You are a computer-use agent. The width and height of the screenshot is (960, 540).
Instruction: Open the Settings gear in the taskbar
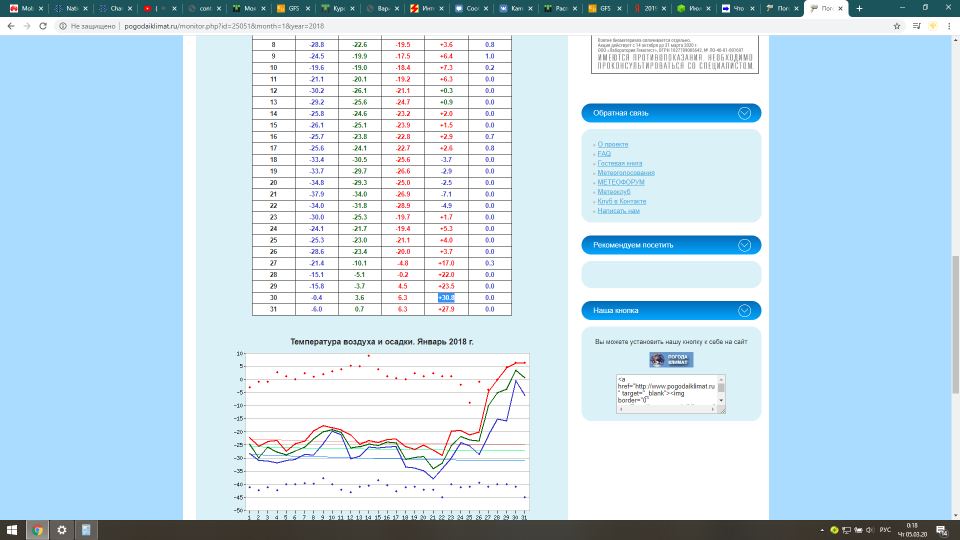tap(62, 529)
